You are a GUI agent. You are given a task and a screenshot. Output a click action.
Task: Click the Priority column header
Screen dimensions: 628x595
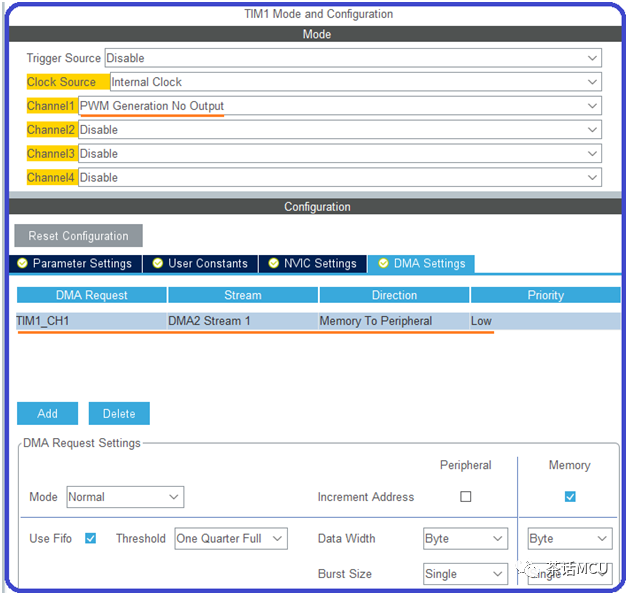545,295
